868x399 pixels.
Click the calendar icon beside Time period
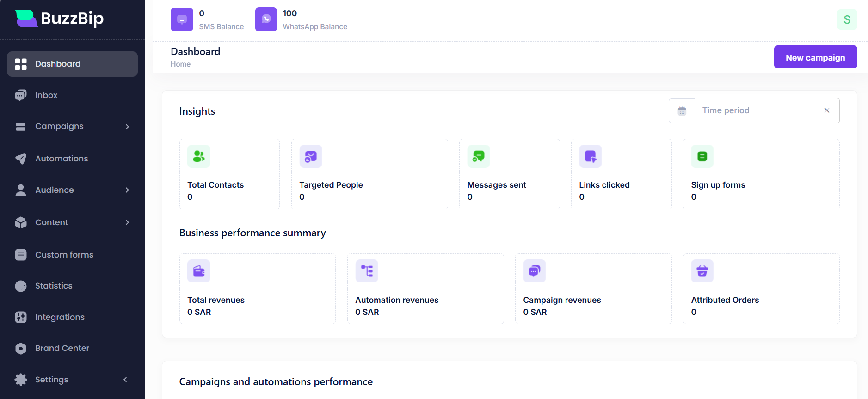coord(682,111)
